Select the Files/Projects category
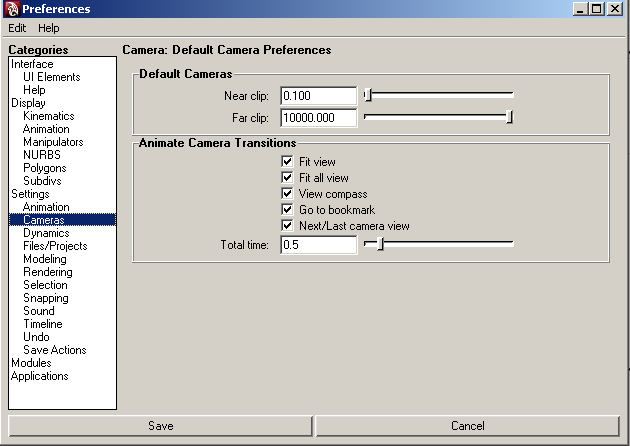This screenshot has height=446, width=630. tap(55, 246)
